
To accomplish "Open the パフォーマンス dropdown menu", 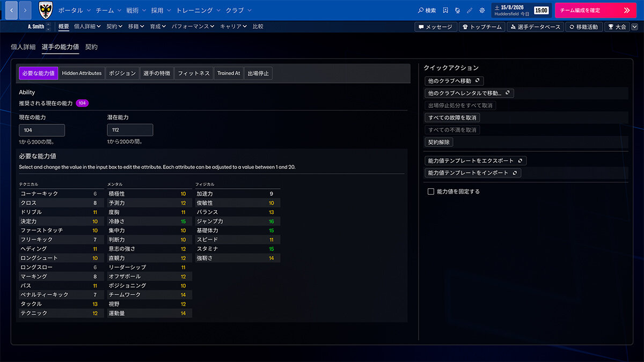I will click(193, 26).
